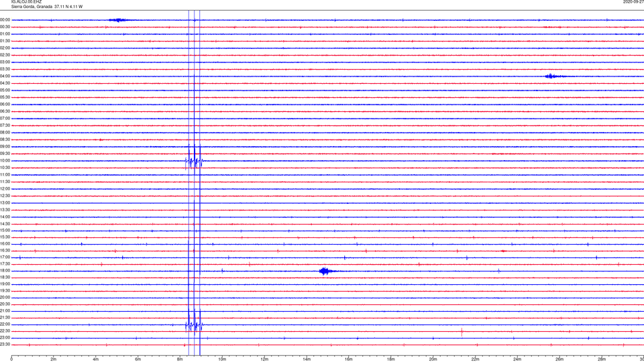Image resolution: width=644 pixels, height=362 pixels.
Task: Select the 11:00 trace time label
Action: click(x=5, y=174)
